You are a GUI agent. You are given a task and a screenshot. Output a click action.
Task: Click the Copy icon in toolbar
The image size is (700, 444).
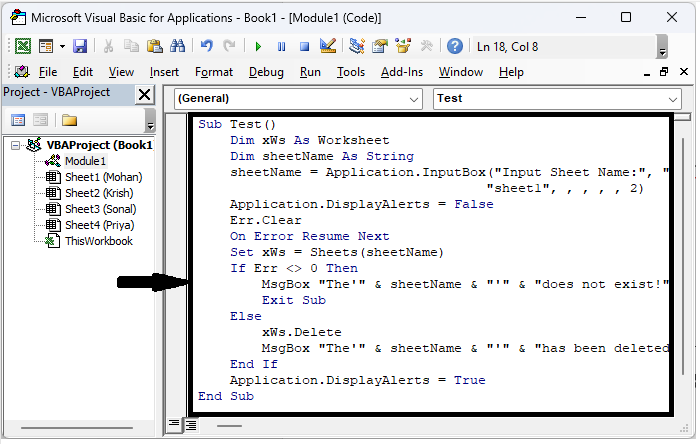131,46
